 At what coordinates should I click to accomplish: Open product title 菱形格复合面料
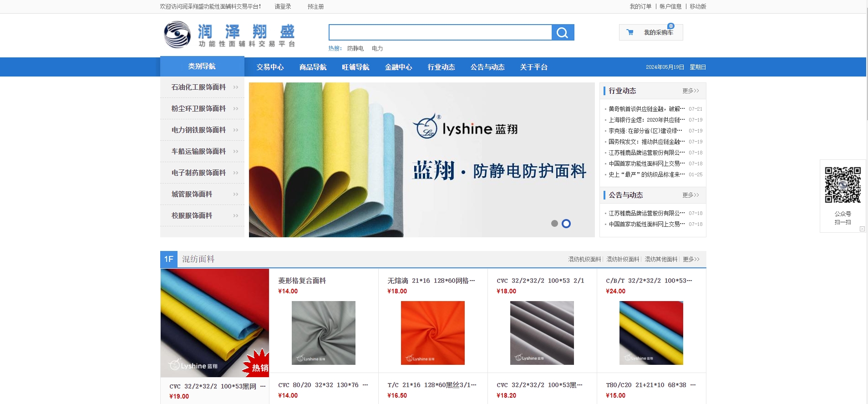coord(302,281)
